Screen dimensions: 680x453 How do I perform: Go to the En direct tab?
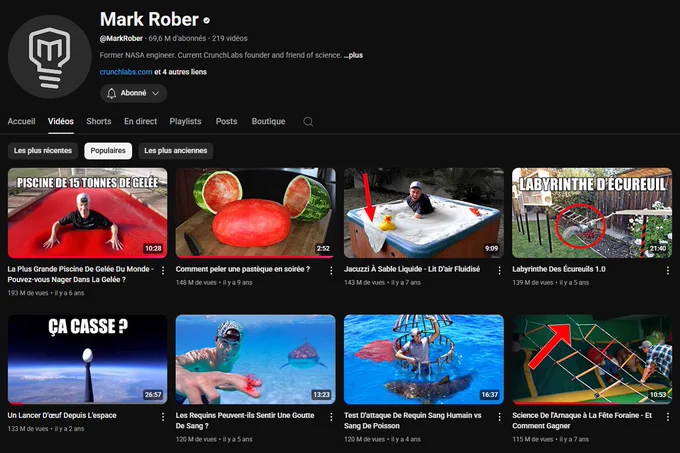(141, 121)
